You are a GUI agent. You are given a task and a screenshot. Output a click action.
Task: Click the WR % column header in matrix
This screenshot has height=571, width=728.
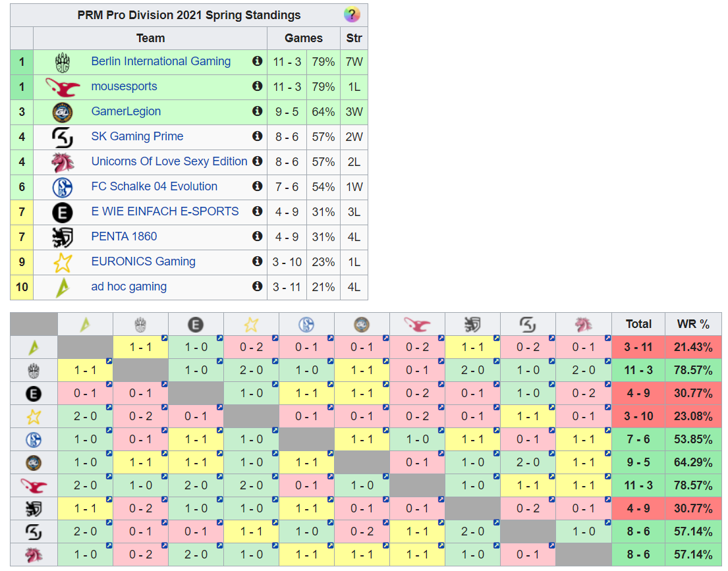tap(693, 324)
